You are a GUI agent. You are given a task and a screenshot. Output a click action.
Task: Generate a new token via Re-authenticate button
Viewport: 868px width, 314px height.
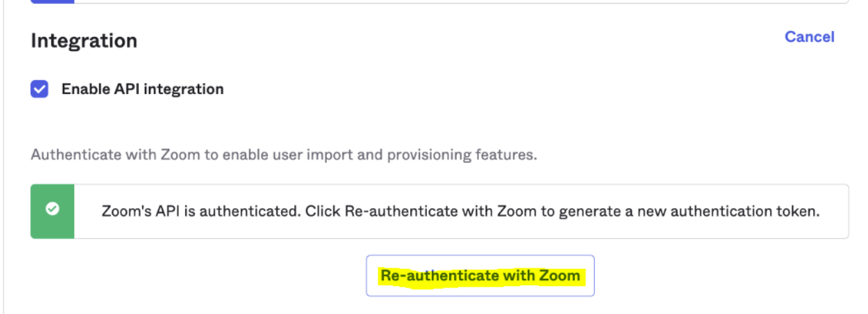480,276
